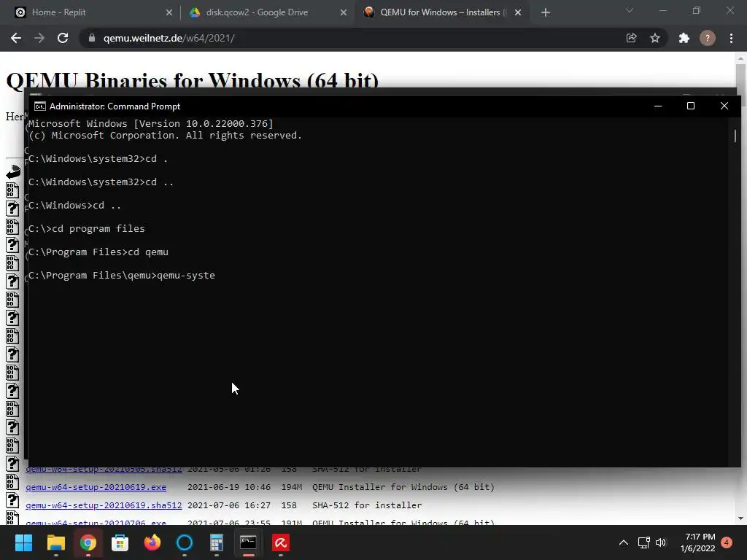The height and width of the screenshot is (560, 747).
Task: Bookmark this page with star icon
Action: coord(655,38)
